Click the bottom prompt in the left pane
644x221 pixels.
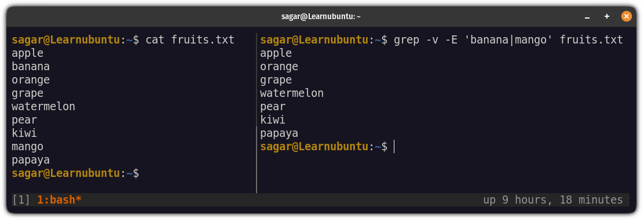(75, 173)
